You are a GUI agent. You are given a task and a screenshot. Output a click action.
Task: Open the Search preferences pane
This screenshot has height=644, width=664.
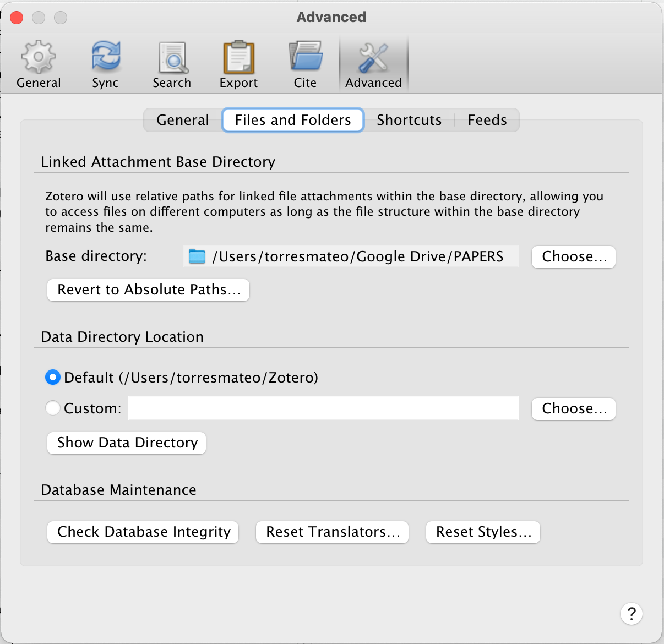point(172,57)
